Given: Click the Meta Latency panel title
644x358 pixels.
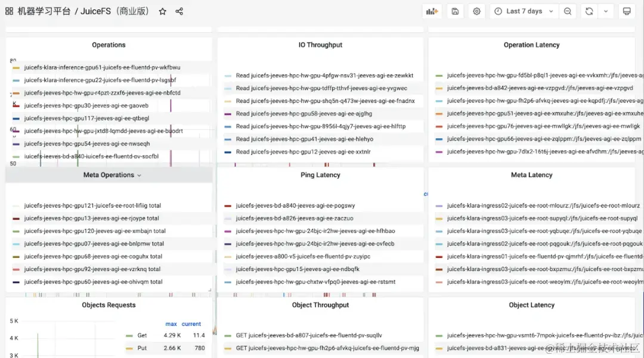Looking at the screenshot, I should coord(531,175).
